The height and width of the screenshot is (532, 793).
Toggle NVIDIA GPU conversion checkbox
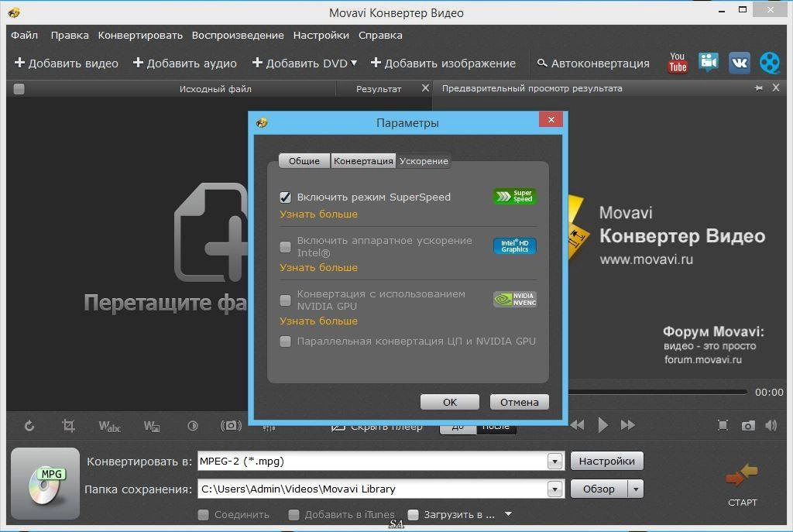[285, 300]
